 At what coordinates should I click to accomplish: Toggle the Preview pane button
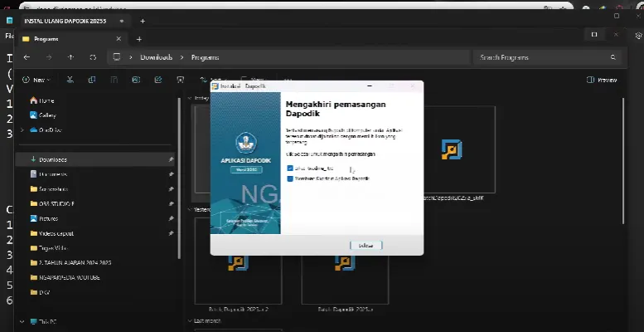[x=602, y=80]
